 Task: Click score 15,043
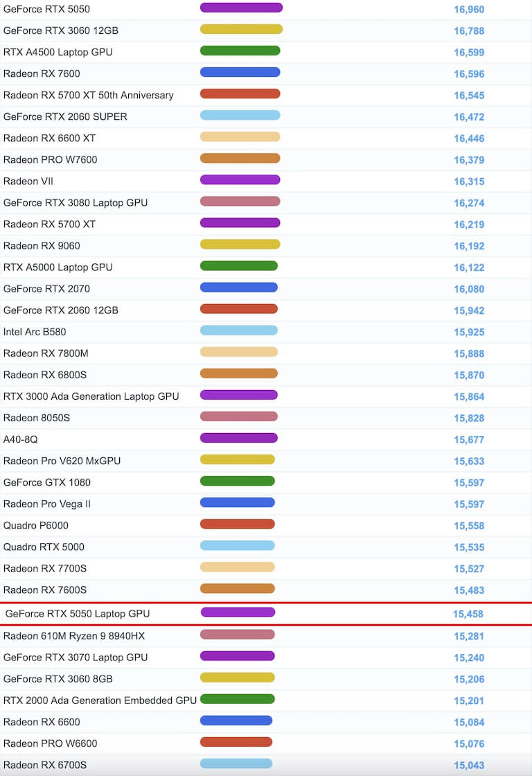coord(469,766)
